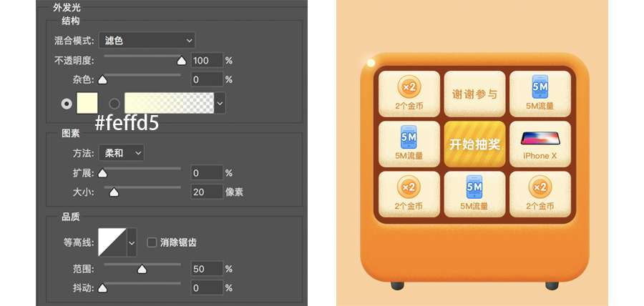Click the #feffd5 color code text

(127, 123)
